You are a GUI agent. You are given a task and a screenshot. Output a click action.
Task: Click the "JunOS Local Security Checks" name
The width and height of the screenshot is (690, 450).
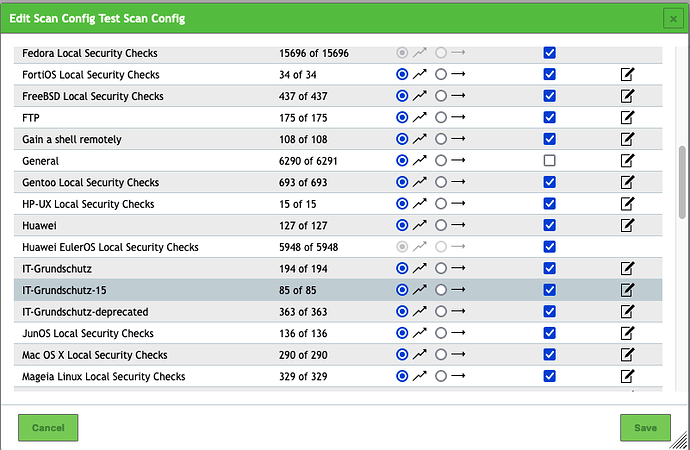point(88,333)
